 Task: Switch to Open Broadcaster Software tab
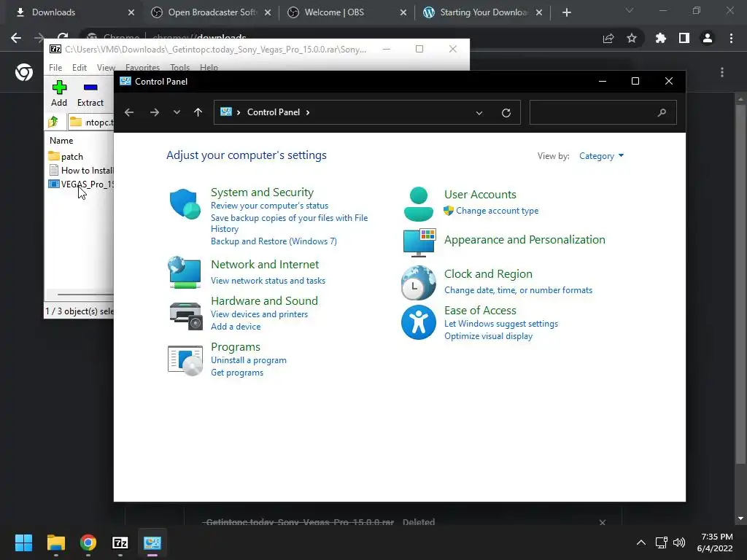coord(211,12)
